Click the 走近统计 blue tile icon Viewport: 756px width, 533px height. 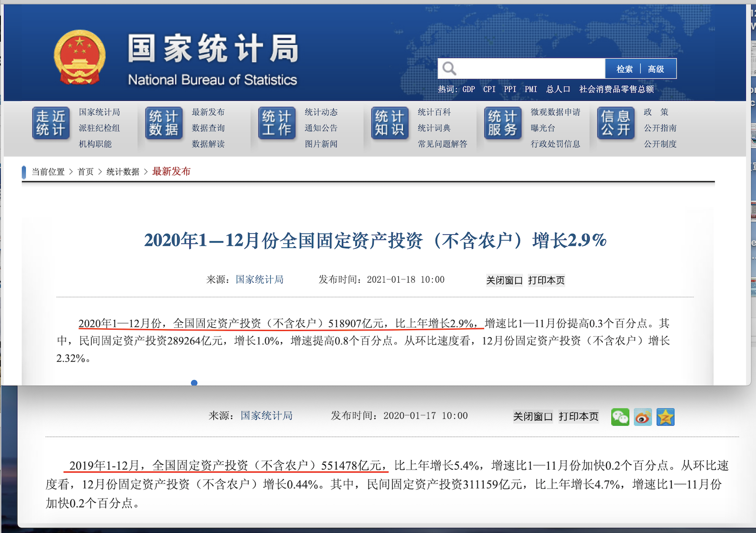click(x=51, y=123)
